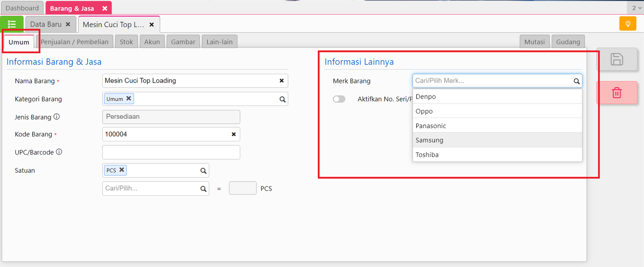This screenshot has width=644, height=267.
Task: Click the red trash delete icon
Action: coord(617,93)
